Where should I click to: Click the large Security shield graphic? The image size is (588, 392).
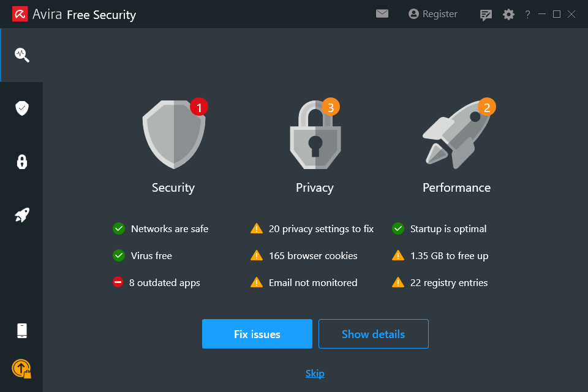[174, 134]
